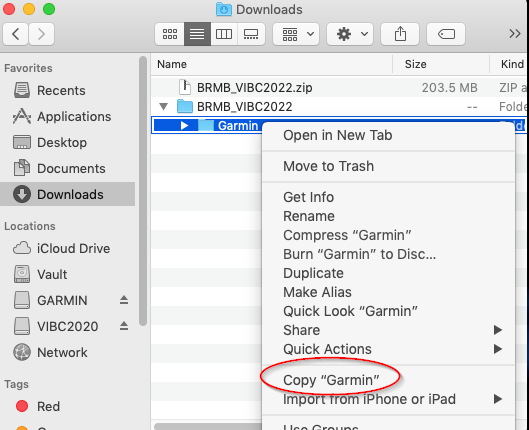Switch to icon view in toolbar
529x430 pixels.
click(x=170, y=34)
